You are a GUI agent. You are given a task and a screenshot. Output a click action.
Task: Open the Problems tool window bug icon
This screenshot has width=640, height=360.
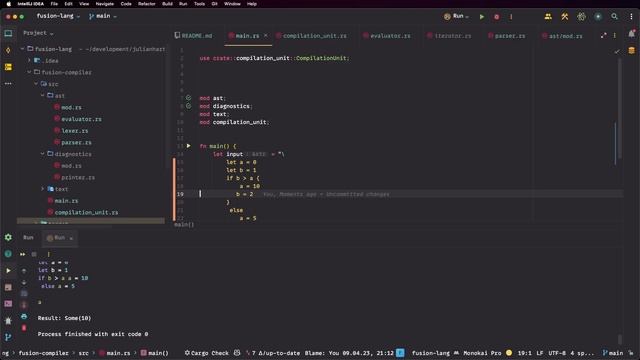coord(8,320)
